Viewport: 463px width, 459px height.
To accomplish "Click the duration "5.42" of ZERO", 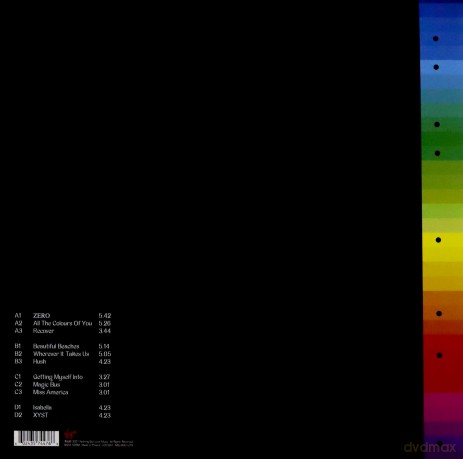I will click(105, 316).
